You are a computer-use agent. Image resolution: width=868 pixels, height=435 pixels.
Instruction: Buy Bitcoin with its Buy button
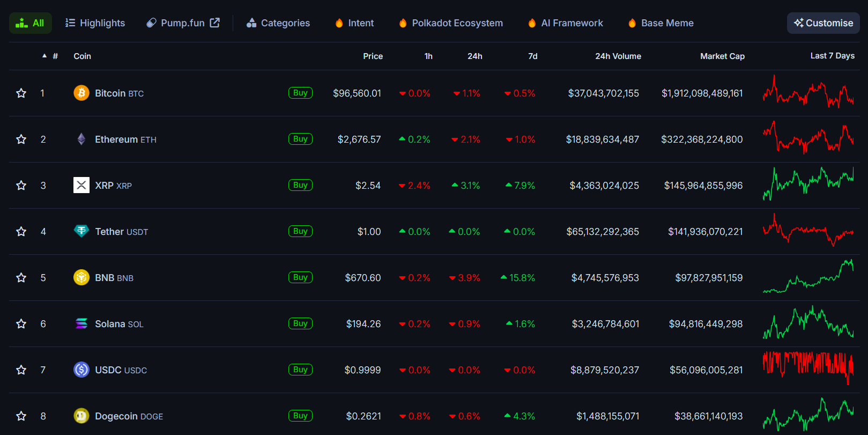pos(300,93)
